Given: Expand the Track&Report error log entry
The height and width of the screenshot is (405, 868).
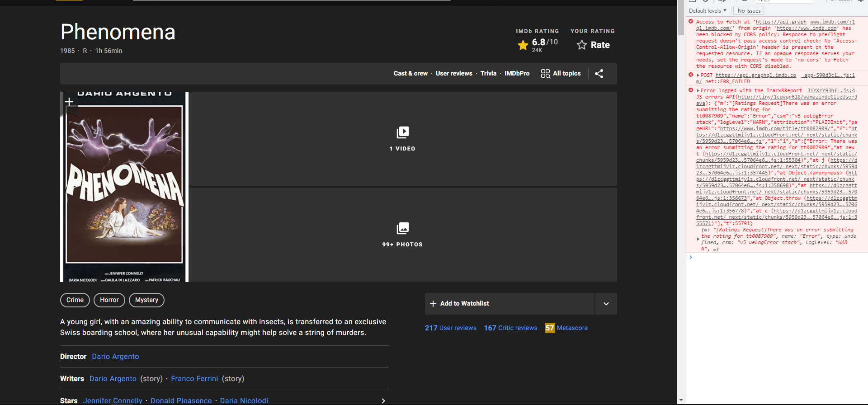Looking at the screenshot, I should pos(698,91).
